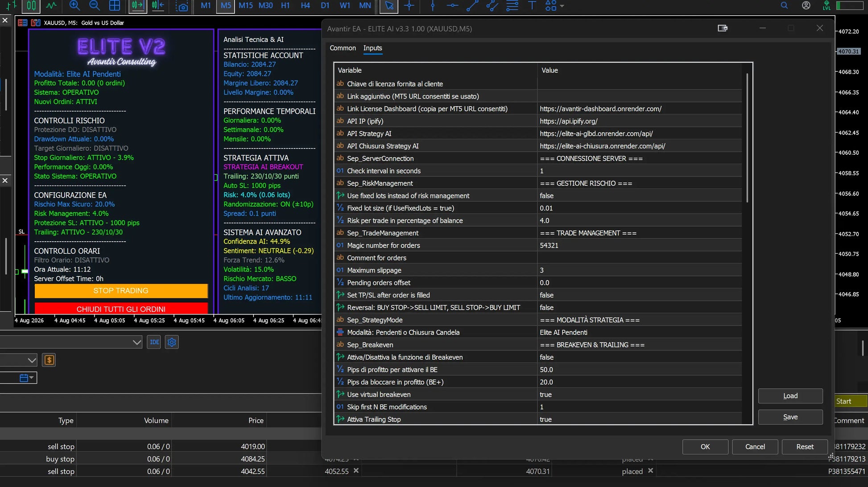Viewport: 868px width, 487px height.
Task: Toggle chart shift from right edge
Action: coord(157,6)
